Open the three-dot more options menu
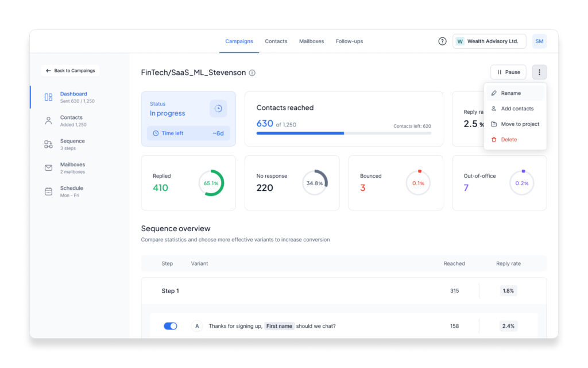Image resolution: width=588 pixels, height=368 pixels. 539,72
